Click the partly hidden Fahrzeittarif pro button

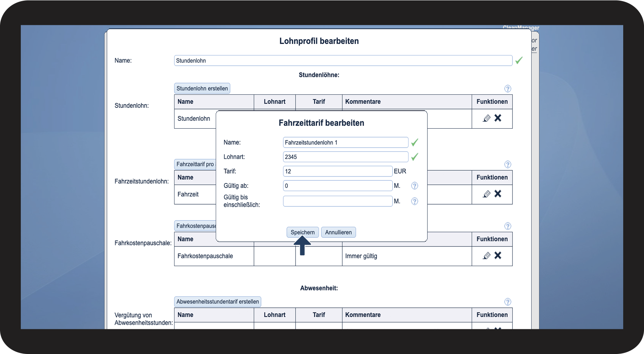click(x=195, y=164)
